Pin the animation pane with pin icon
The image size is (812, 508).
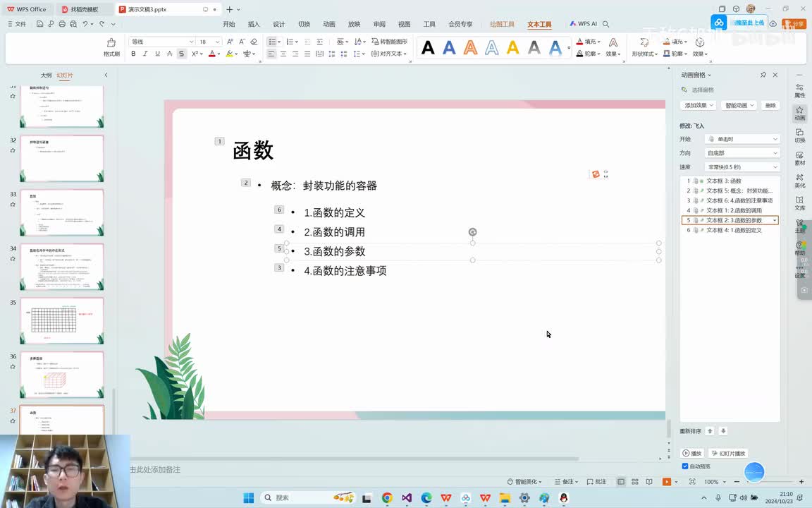pos(763,75)
